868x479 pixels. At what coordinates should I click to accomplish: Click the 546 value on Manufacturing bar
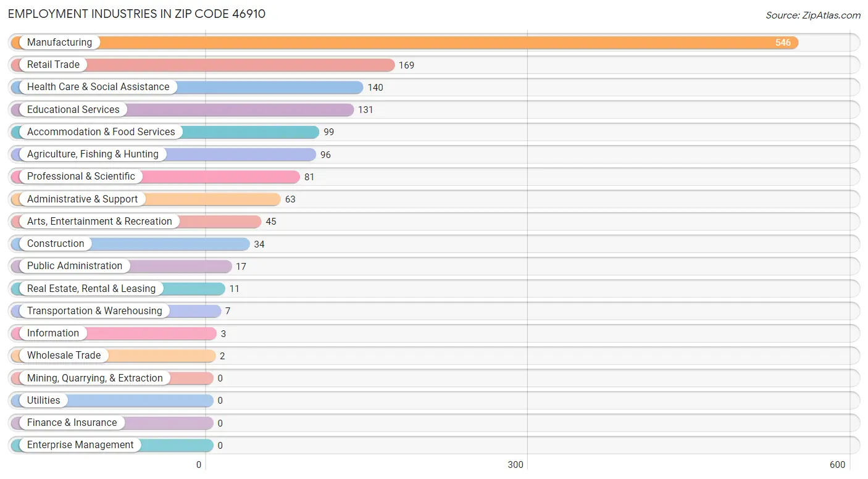pos(783,43)
